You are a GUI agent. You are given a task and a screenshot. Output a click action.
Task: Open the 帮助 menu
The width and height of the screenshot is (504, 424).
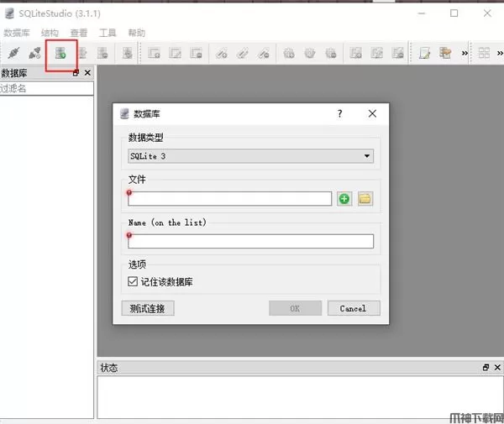point(137,33)
